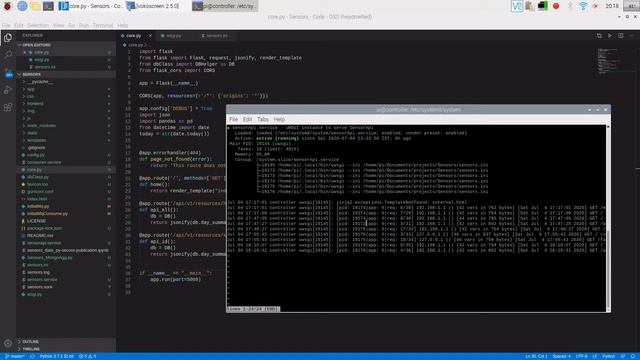Open the clipboard tray icon

point(530,6)
